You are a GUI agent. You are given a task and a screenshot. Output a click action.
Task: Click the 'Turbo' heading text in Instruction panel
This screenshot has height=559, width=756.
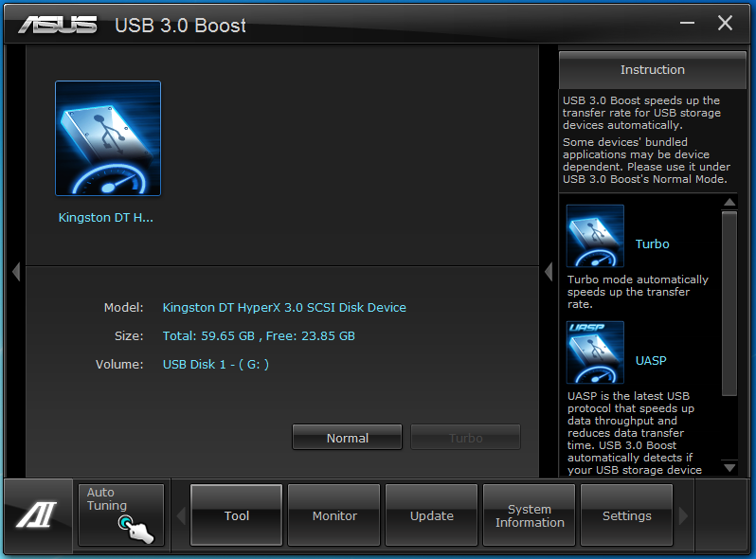(x=653, y=244)
